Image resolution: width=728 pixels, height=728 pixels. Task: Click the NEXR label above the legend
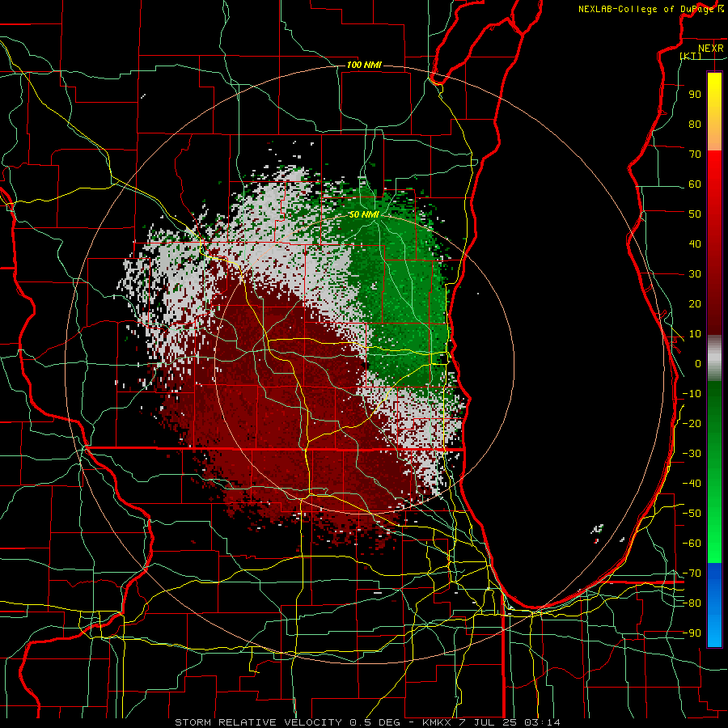711,49
